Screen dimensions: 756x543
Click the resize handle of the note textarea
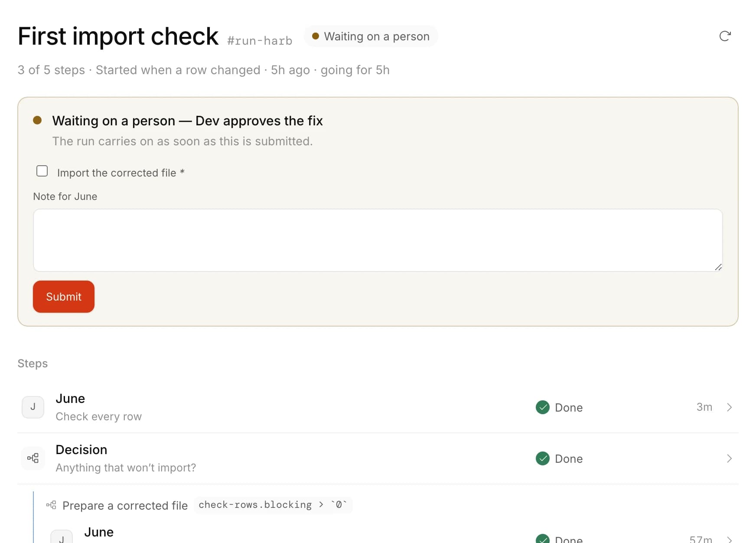[718, 267]
